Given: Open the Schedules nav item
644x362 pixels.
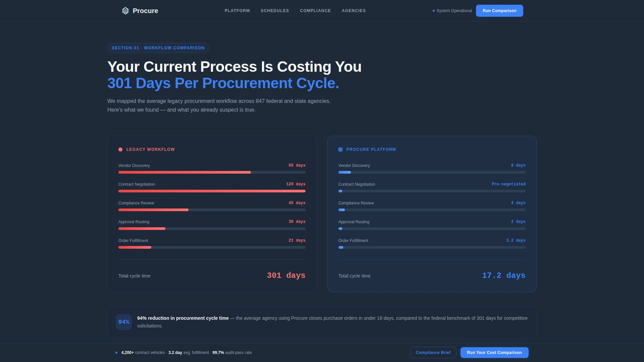Looking at the screenshot, I should point(275,11).
